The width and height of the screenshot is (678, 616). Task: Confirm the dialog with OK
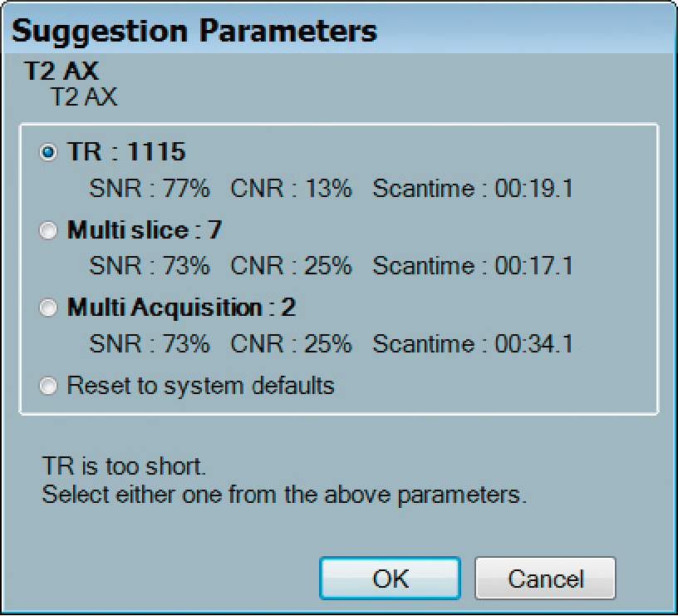pyautogui.click(x=390, y=578)
